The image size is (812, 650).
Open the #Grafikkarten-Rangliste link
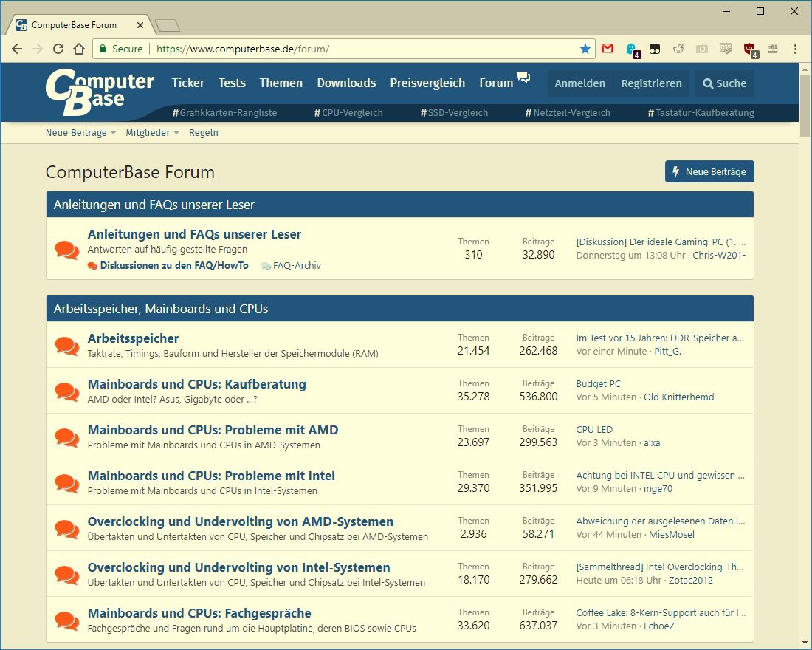(224, 112)
